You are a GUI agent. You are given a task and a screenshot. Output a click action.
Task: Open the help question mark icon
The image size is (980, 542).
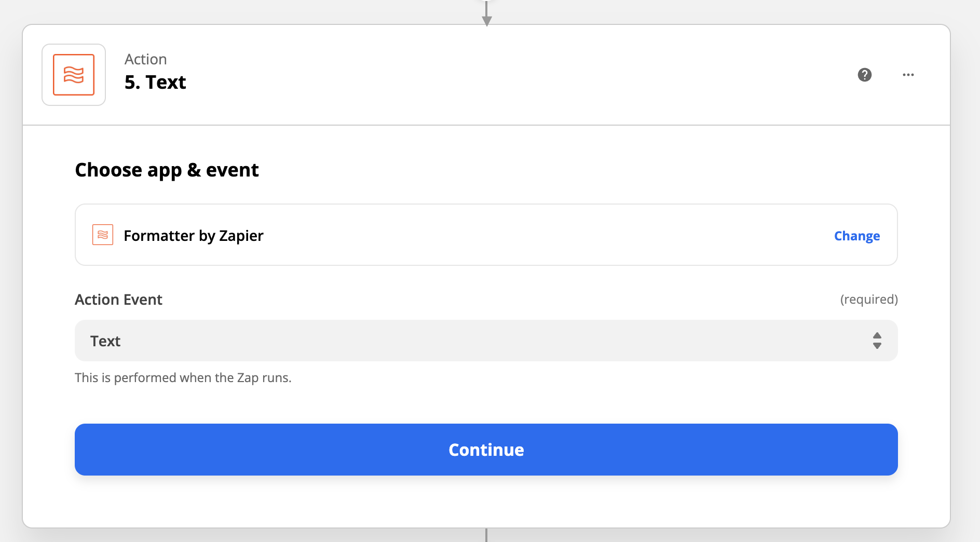(865, 75)
